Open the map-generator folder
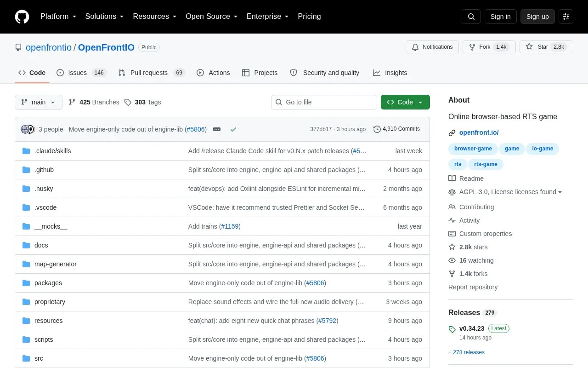Viewport: 588px width, 368px height. [x=56, y=264]
